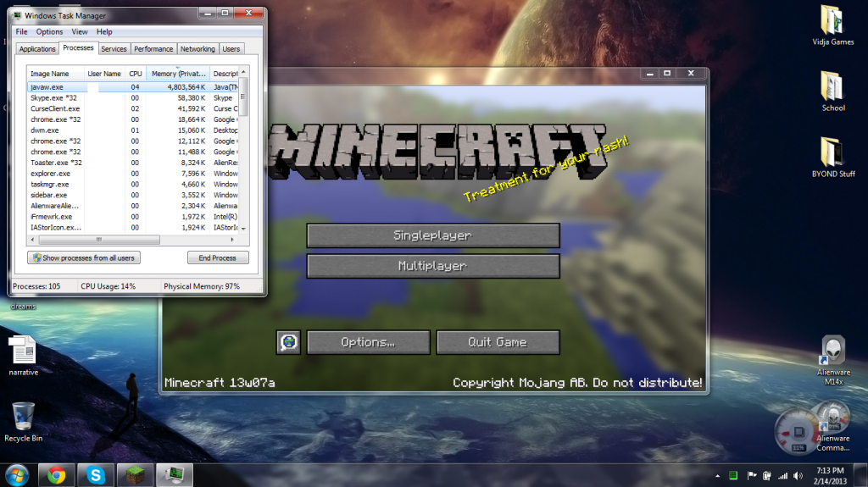Viewport: 868px width, 487px height.
Task: Select the AlienwareAlie... process row
Action: tap(133, 206)
